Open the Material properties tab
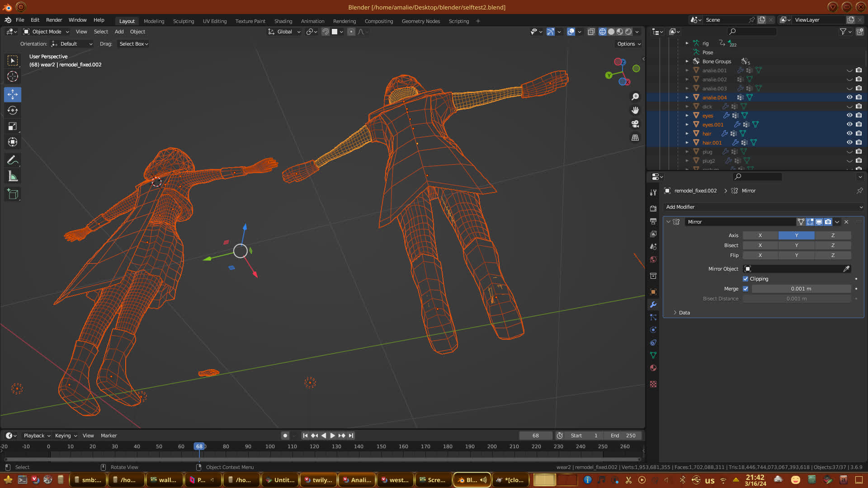Image resolution: width=868 pixels, height=488 pixels. [x=653, y=368]
